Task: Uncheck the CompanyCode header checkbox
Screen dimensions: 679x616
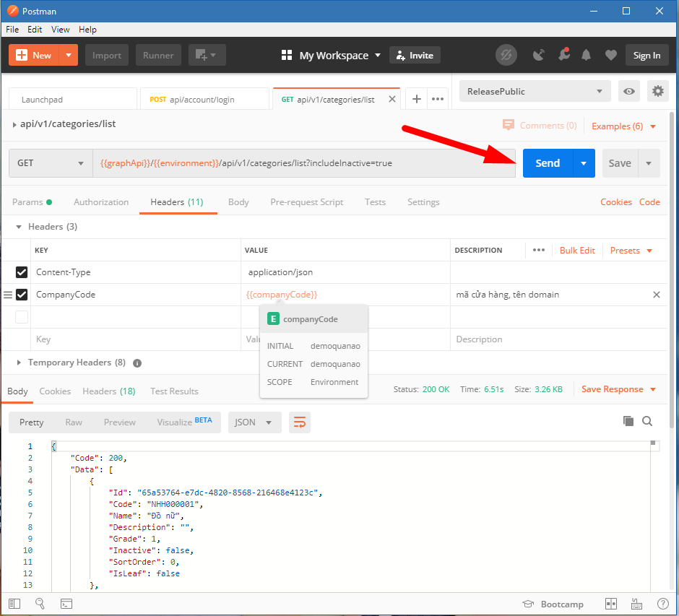Action: (x=22, y=295)
